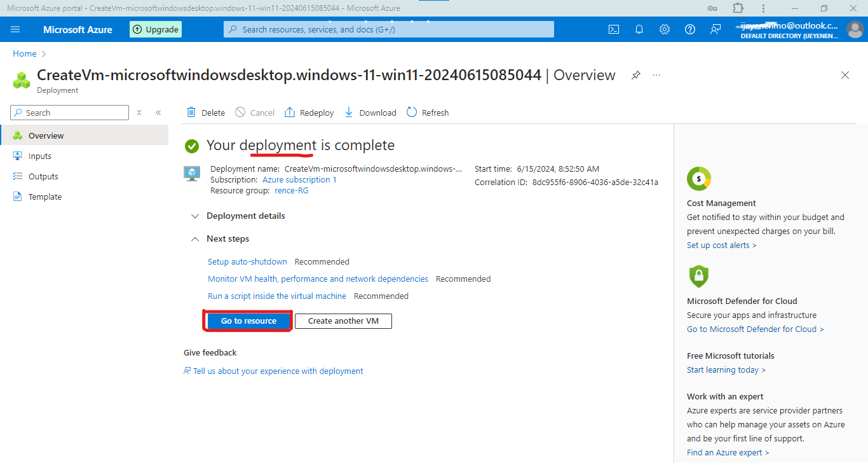
Task: Click the Give feedback heading
Action: (x=210, y=352)
